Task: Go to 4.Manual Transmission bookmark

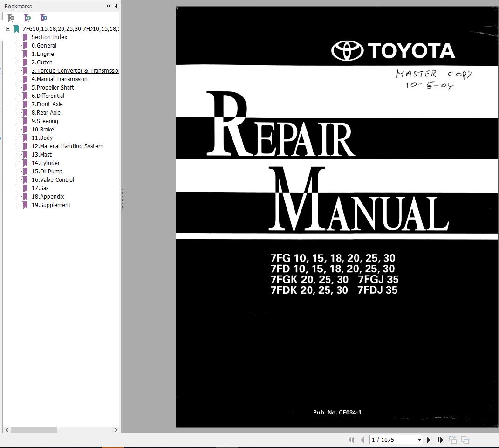Action: coord(60,79)
